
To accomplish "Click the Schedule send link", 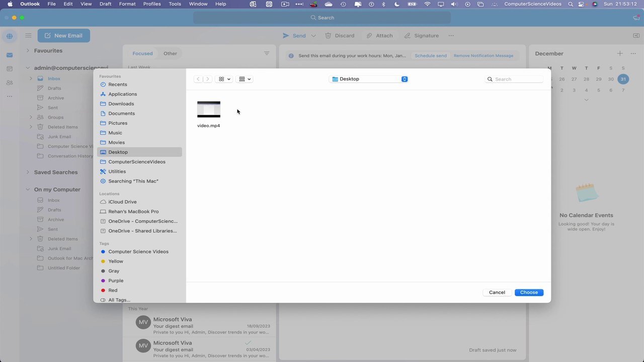I will pos(431,56).
